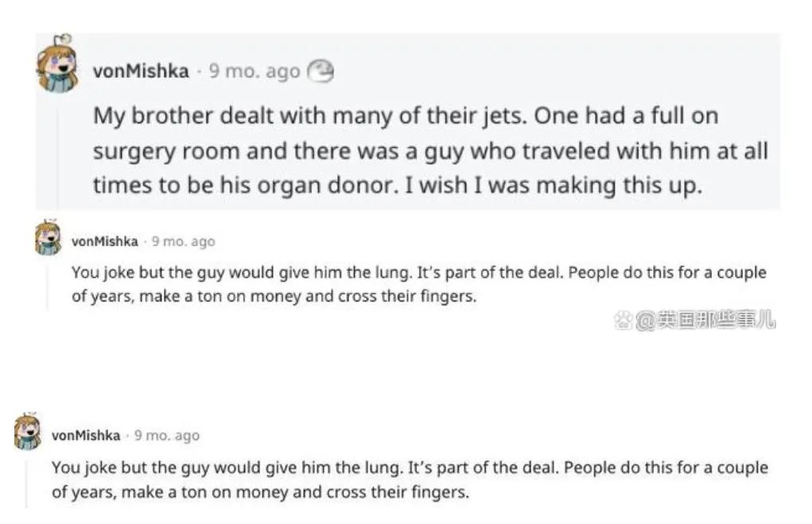The image size is (812, 524).
Task: Click the "9 mo. ago" timestamp on the last comment
Action: (x=167, y=436)
